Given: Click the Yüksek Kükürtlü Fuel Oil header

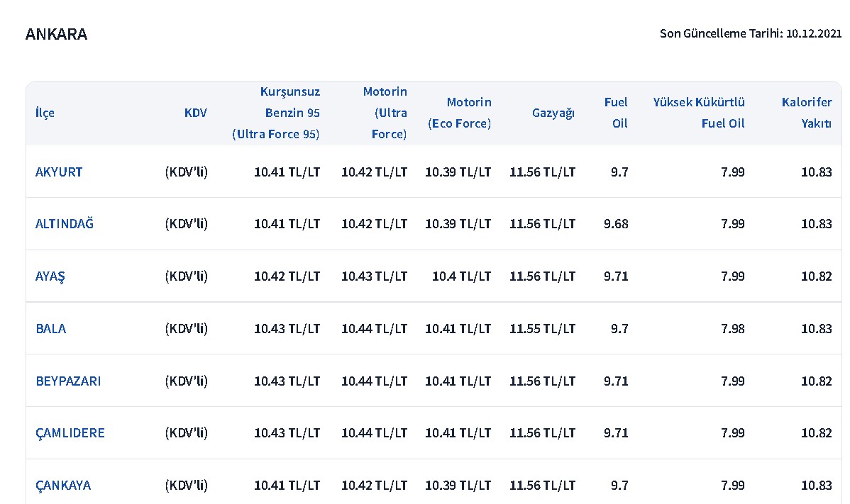Looking at the screenshot, I should tap(699, 113).
